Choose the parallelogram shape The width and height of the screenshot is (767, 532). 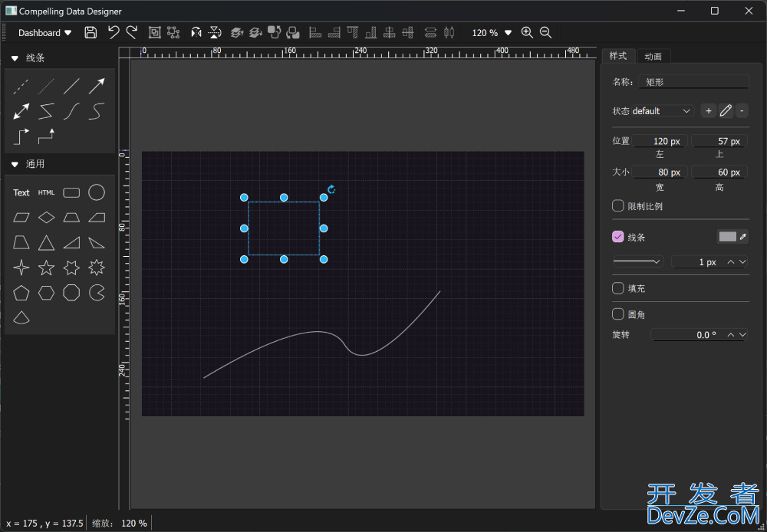(21, 218)
